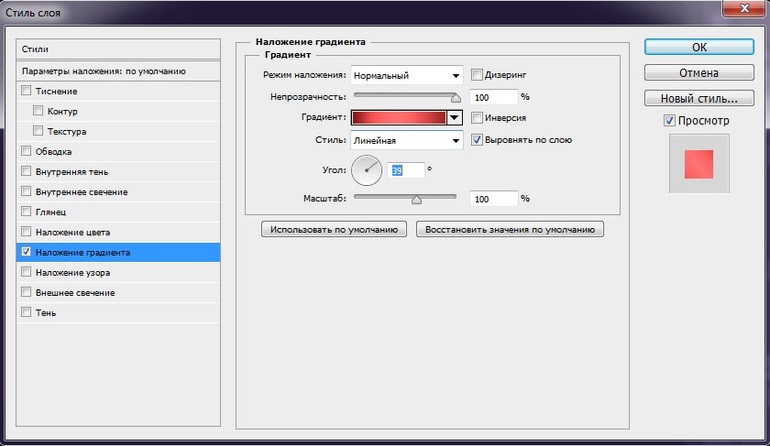Click the Угол degrees input field
The image size is (770, 446).
[x=406, y=170]
